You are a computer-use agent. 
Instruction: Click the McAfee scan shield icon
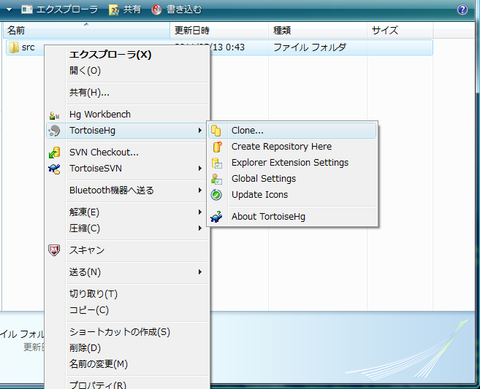click(54, 250)
